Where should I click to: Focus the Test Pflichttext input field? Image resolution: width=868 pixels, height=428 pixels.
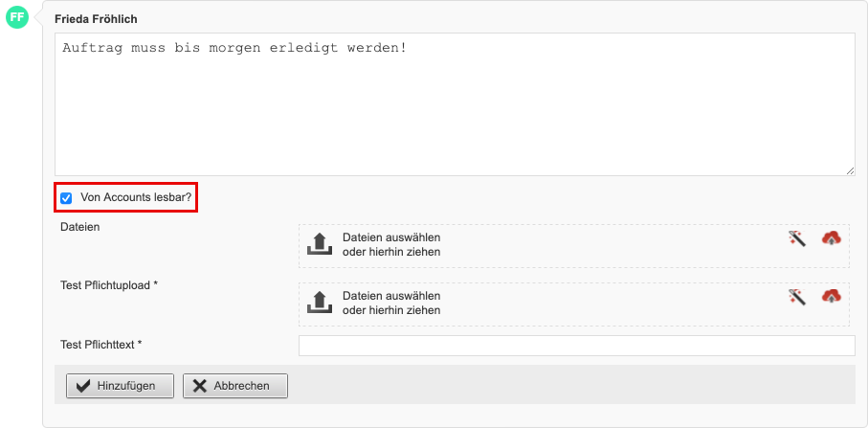click(577, 346)
